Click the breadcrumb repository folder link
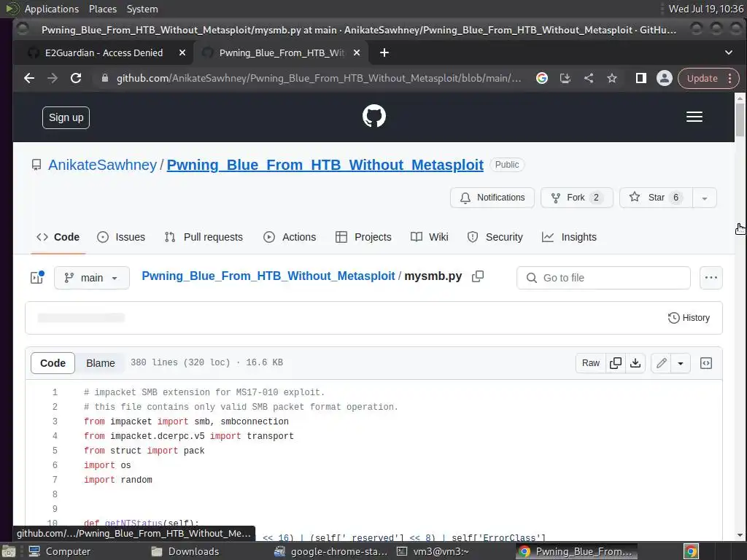Image resolution: width=747 pixels, height=560 pixels. click(x=268, y=276)
